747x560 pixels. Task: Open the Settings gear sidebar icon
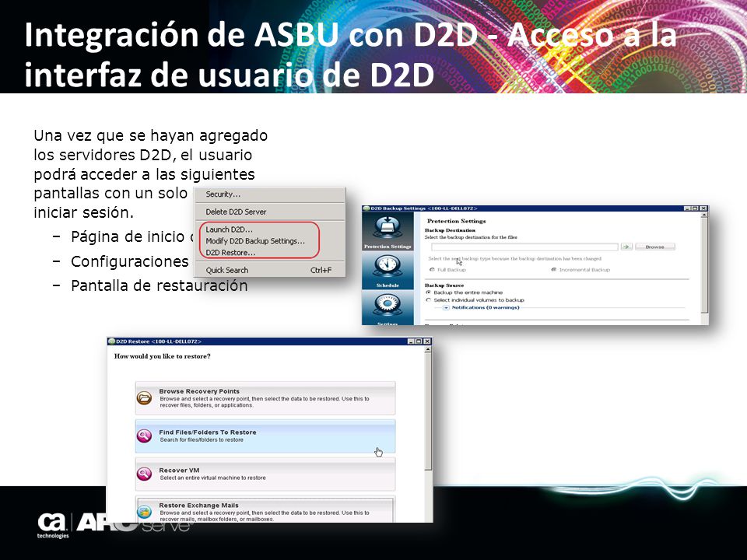[388, 309]
